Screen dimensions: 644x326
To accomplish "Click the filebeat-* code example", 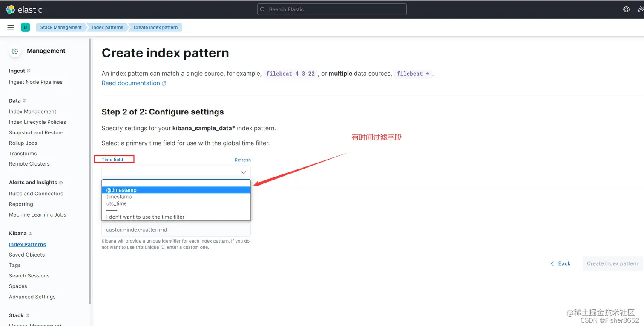I will [x=413, y=74].
